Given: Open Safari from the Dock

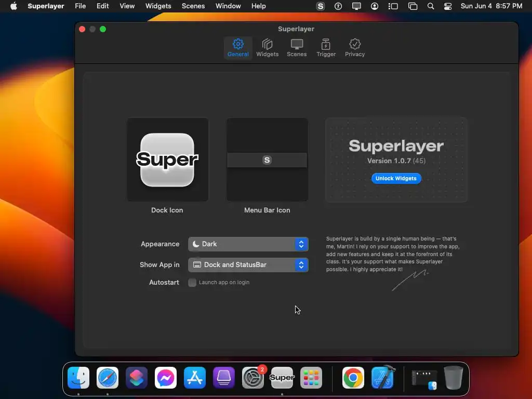Looking at the screenshot, I should coord(108,378).
